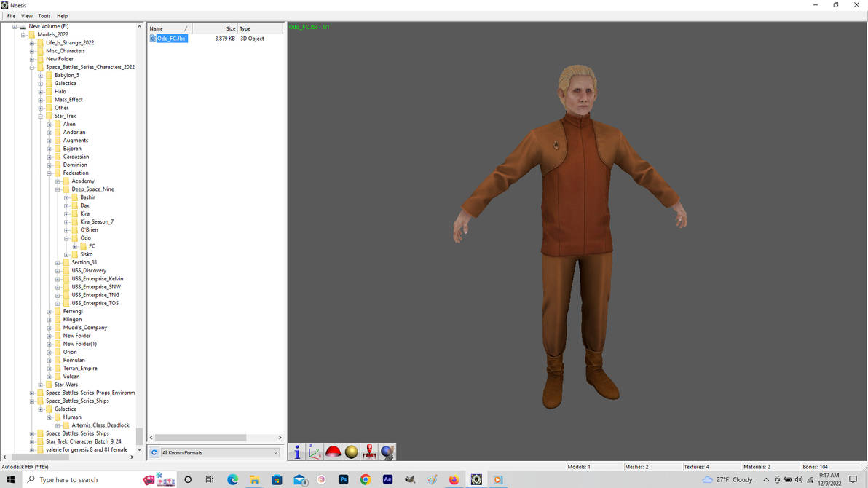Image resolution: width=868 pixels, height=488 pixels.
Task: Open the model info button
Action: coord(296,452)
